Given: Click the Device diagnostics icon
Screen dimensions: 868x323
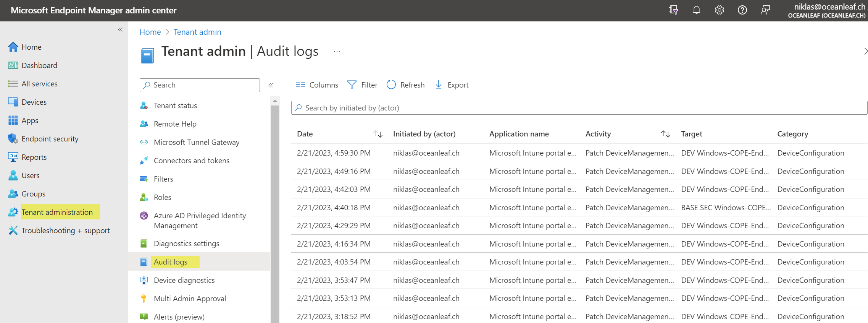Looking at the screenshot, I should click(144, 280).
